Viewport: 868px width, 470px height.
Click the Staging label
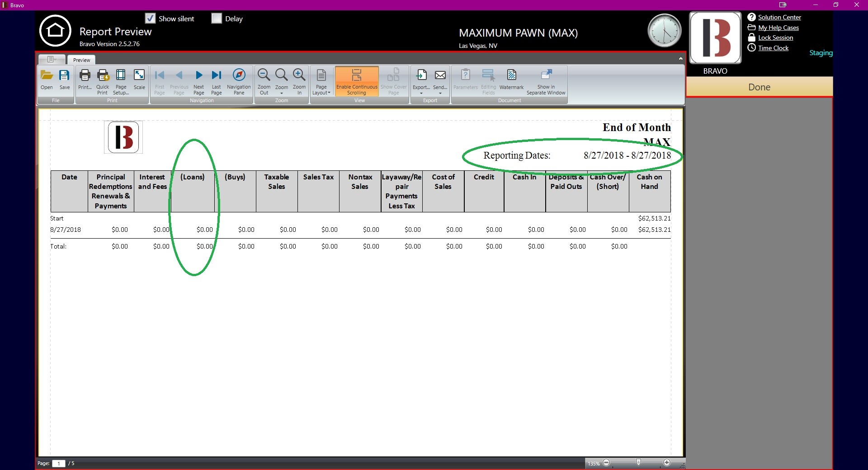pyautogui.click(x=821, y=53)
